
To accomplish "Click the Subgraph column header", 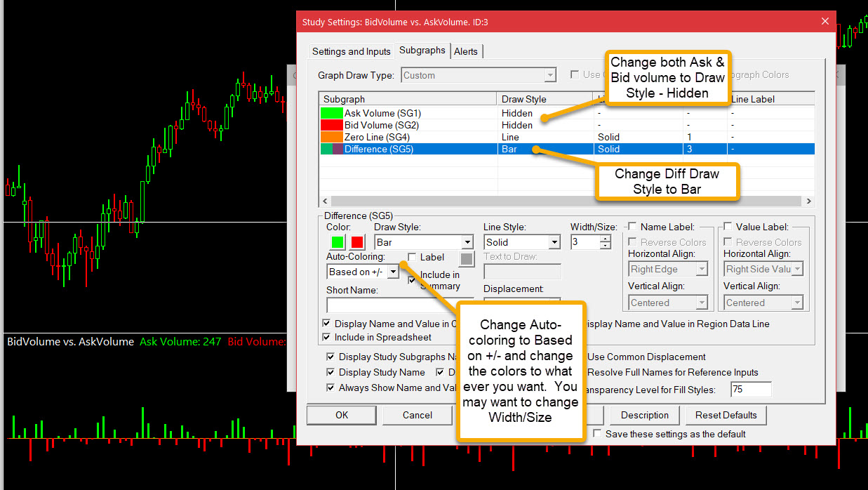I will coord(408,99).
